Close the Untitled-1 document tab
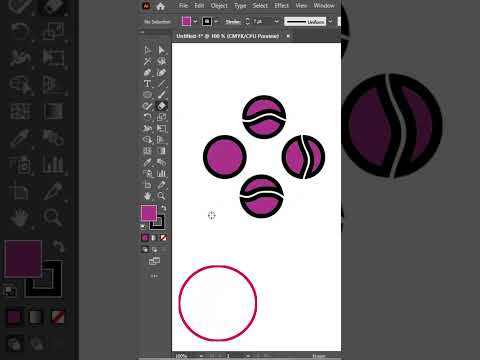The height and width of the screenshot is (360, 480). click(288, 36)
